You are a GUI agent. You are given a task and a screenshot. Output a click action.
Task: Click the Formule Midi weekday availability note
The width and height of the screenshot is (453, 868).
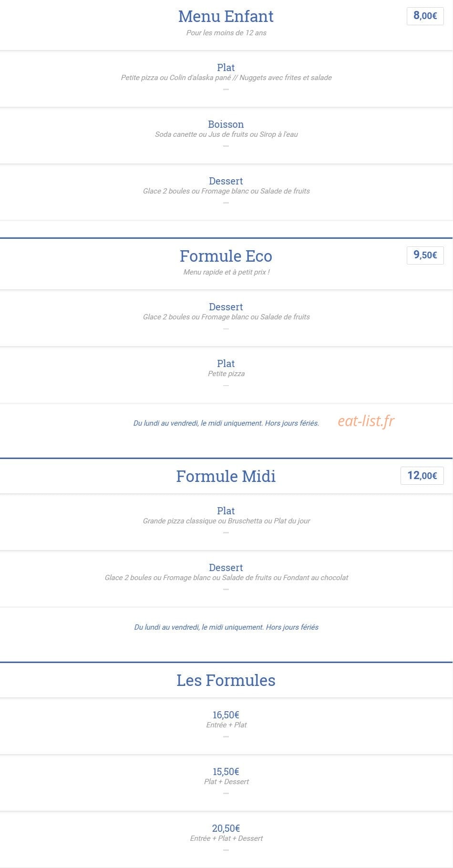click(226, 627)
